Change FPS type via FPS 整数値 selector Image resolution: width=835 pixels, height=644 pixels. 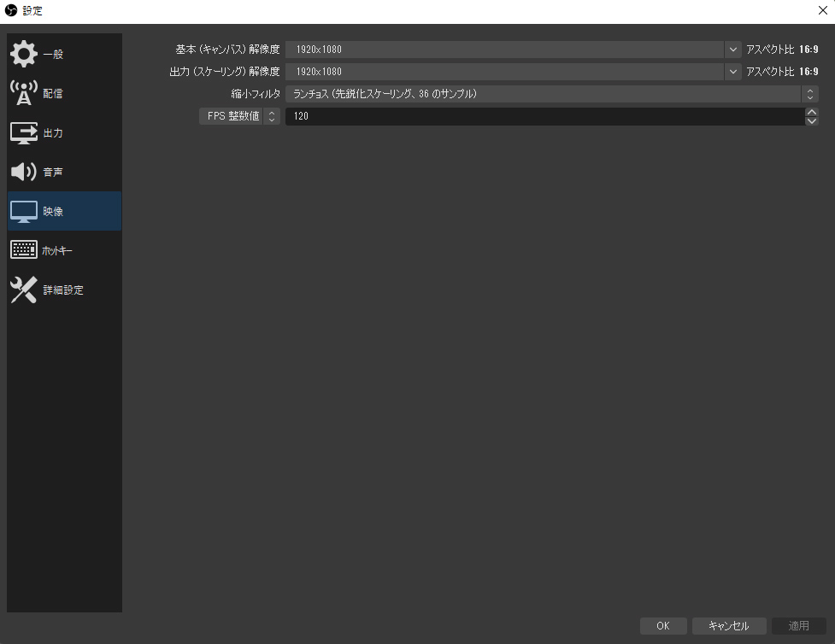point(239,116)
